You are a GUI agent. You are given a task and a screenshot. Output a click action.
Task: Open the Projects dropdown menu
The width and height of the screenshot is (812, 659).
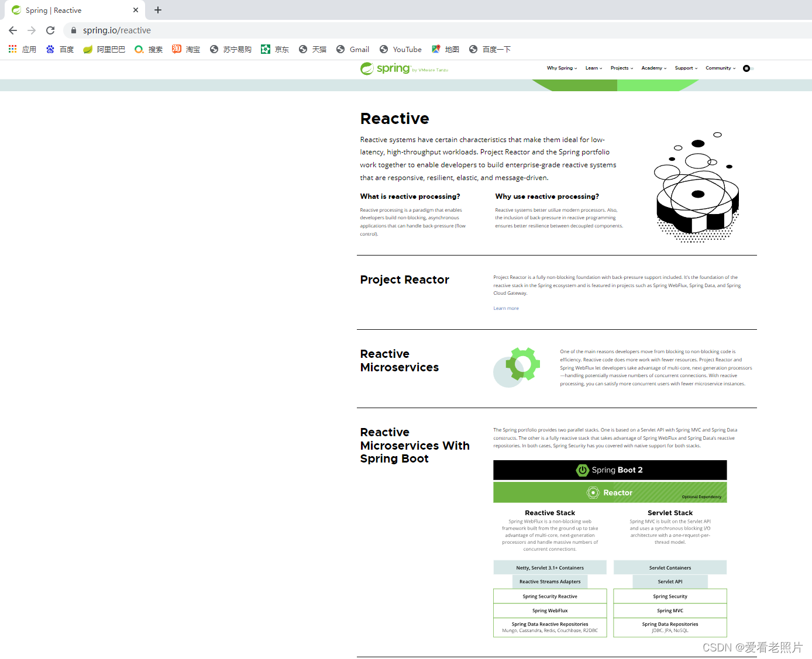point(622,68)
